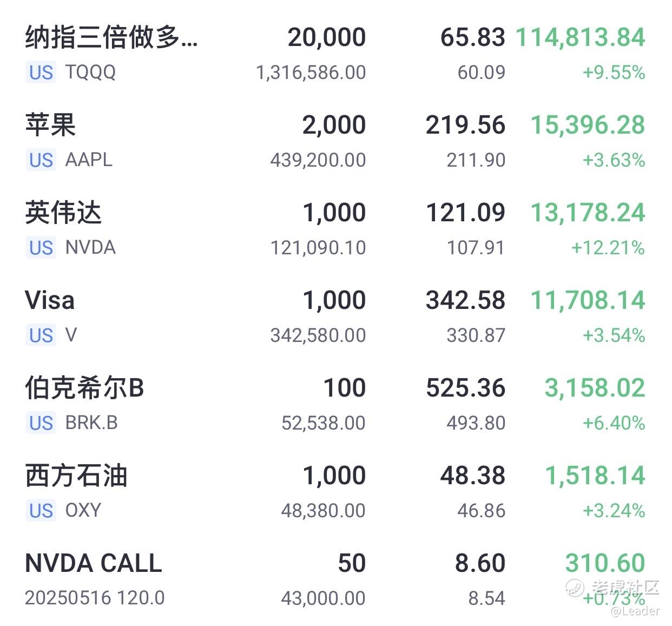The height and width of the screenshot is (626, 672).
Task: Open the NVDA CALL option position
Action: (335, 579)
